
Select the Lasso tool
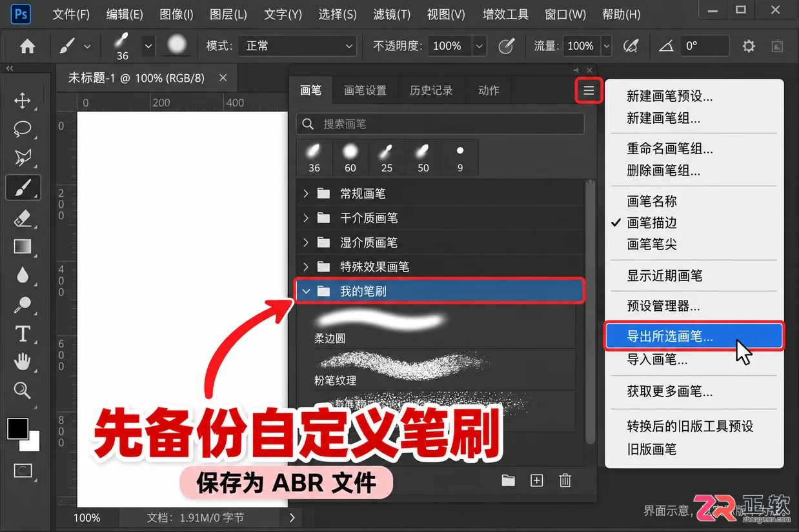(x=23, y=128)
